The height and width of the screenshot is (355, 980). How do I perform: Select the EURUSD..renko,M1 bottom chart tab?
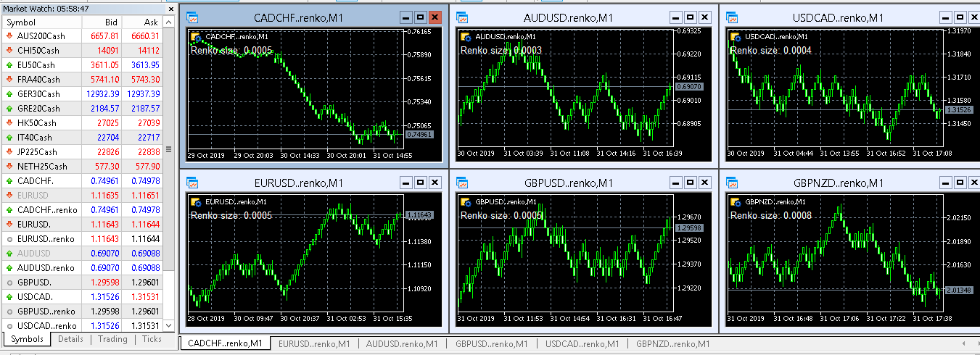tap(314, 343)
